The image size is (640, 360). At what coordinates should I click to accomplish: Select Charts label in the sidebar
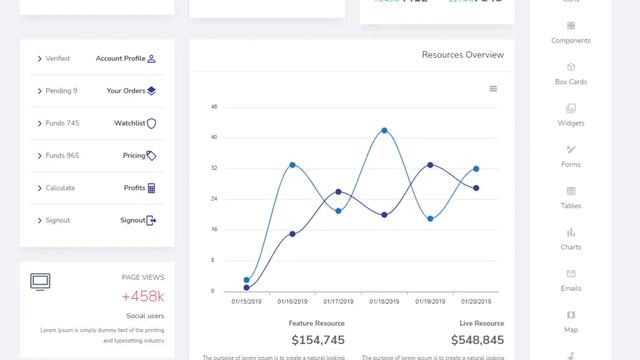click(x=571, y=247)
